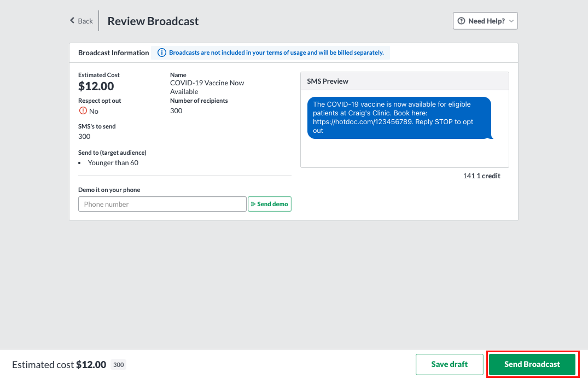This screenshot has height=379, width=588.
Task: Click the Send demo button
Action: (270, 204)
